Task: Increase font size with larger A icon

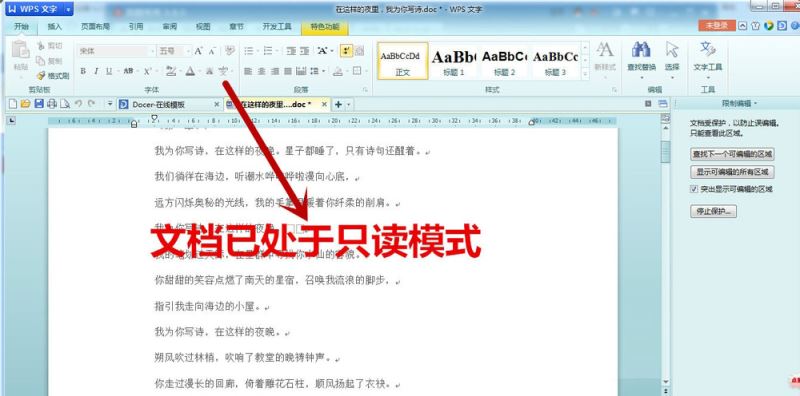Action: [198, 51]
